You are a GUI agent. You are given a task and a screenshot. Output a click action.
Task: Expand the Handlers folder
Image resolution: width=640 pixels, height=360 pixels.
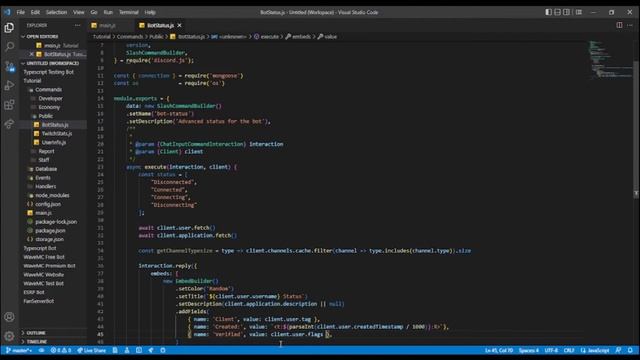pyautogui.click(x=45, y=186)
